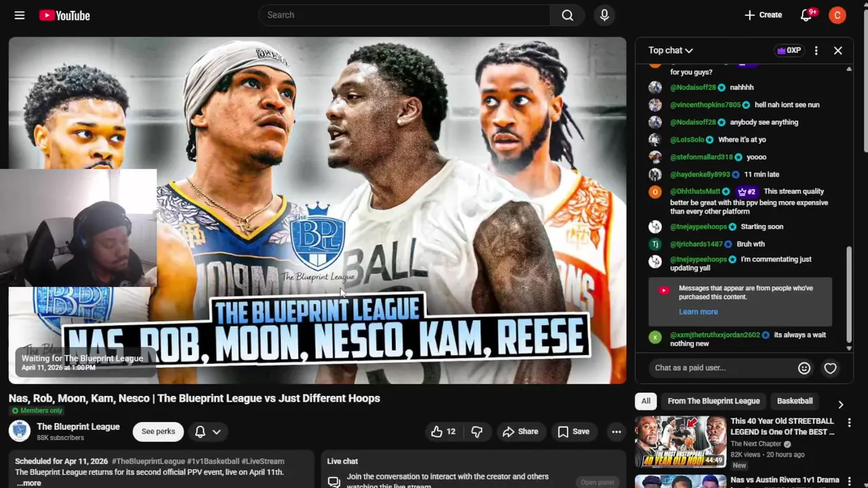The height and width of the screenshot is (488, 868).
Task: Click the See perks button
Action: pyautogui.click(x=158, y=432)
